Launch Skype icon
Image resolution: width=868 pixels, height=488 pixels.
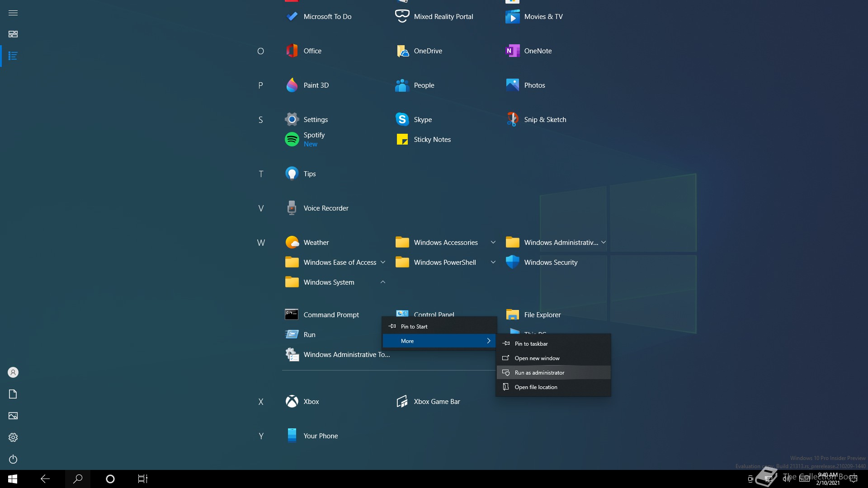pos(402,120)
